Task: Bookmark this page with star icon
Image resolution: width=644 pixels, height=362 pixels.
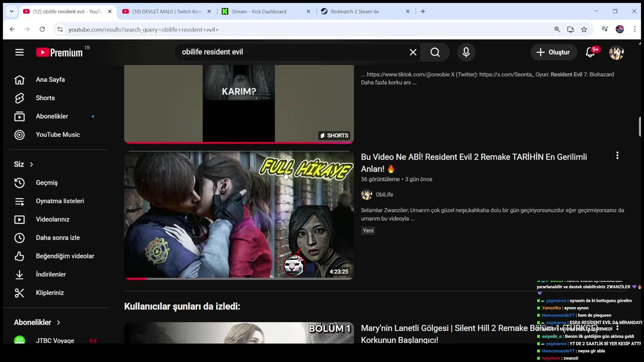Action: [584, 29]
